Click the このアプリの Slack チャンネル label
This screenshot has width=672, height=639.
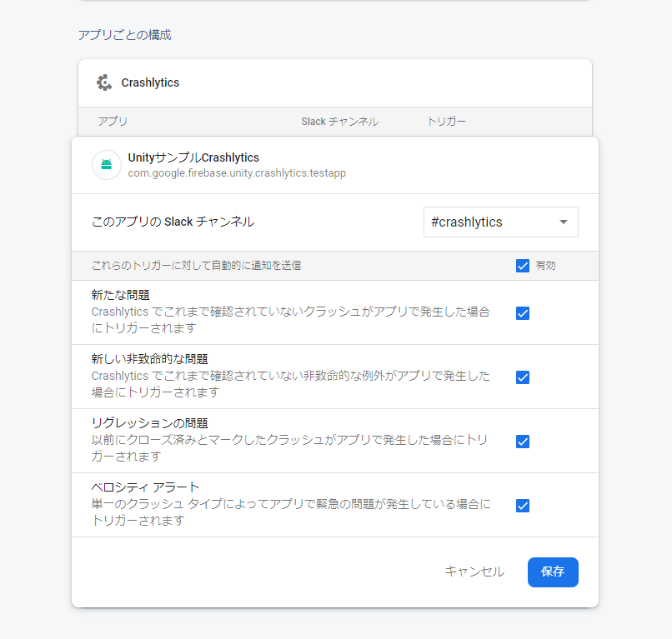pyautogui.click(x=173, y=222)
